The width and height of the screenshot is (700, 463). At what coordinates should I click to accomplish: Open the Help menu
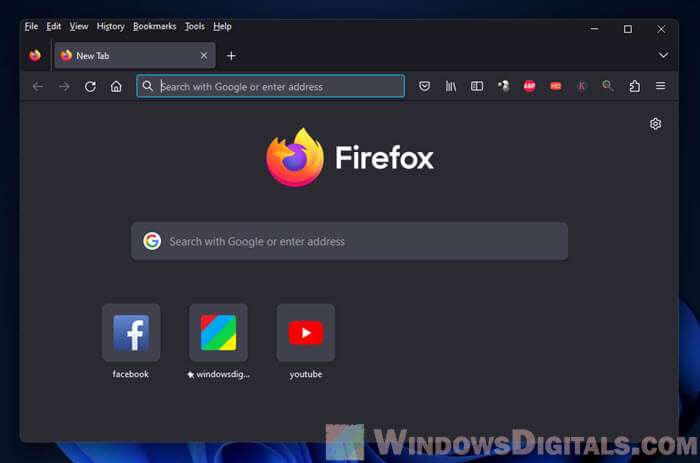point(222,26)
